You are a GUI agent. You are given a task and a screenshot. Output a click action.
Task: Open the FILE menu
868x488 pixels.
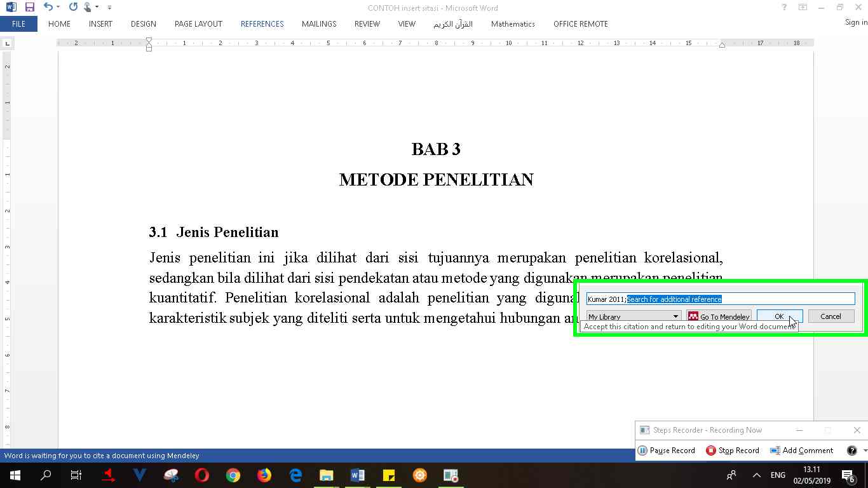[x=18, y=24]
